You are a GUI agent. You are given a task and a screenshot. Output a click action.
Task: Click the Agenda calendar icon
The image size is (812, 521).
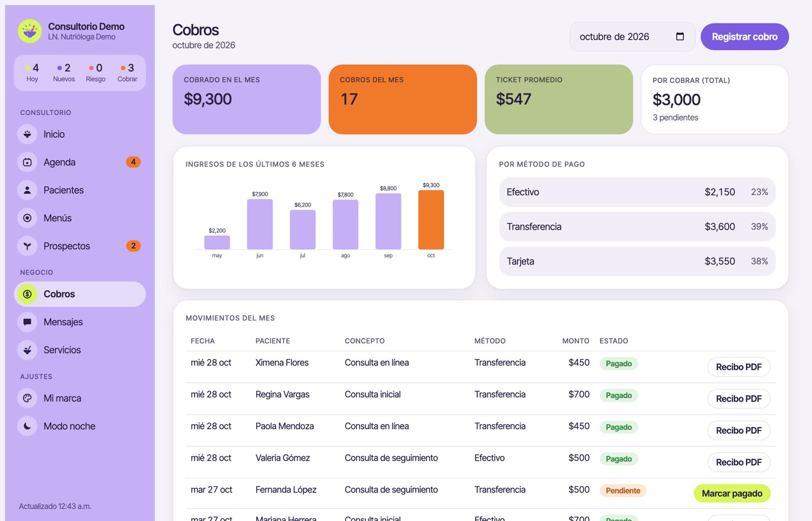pyautogui.click(x=27, y=162)
